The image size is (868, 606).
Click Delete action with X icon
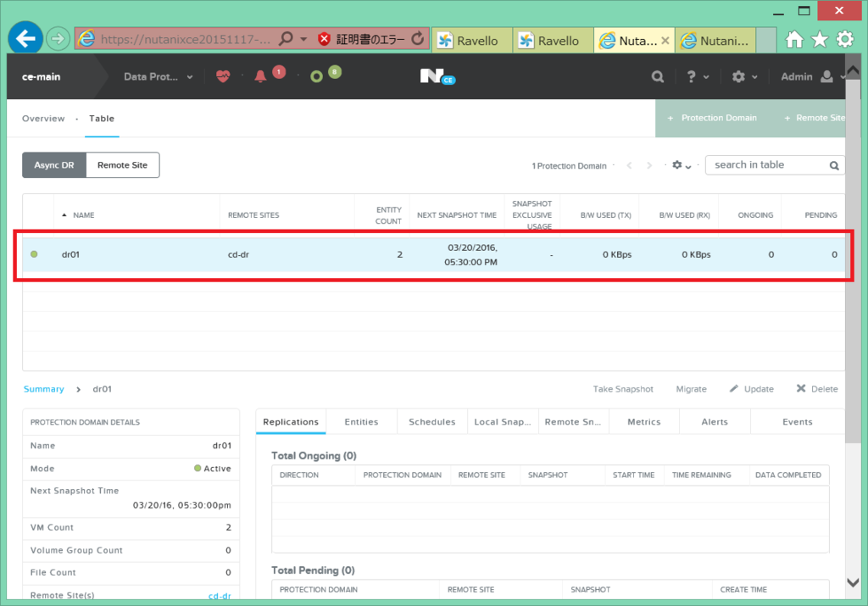point(817,389)
